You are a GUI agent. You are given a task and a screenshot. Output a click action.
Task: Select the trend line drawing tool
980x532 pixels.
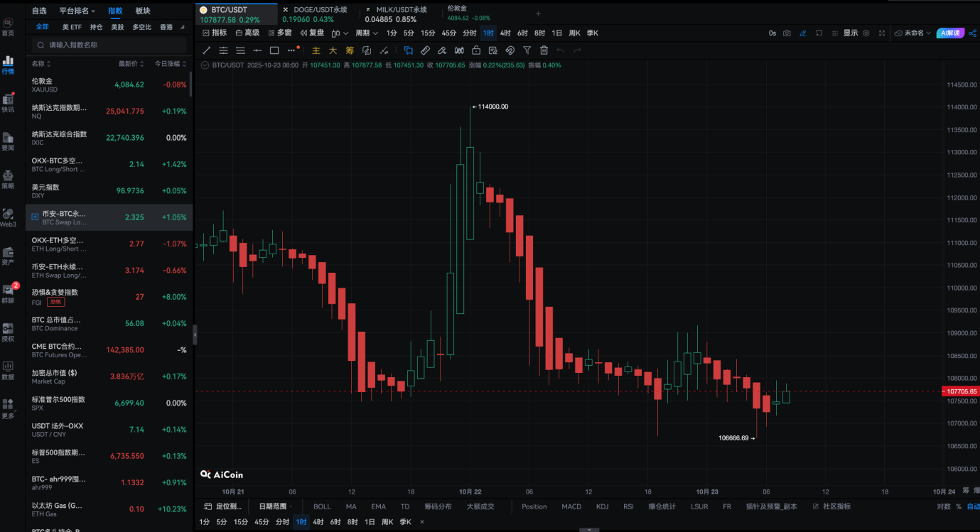click(207, 50)
